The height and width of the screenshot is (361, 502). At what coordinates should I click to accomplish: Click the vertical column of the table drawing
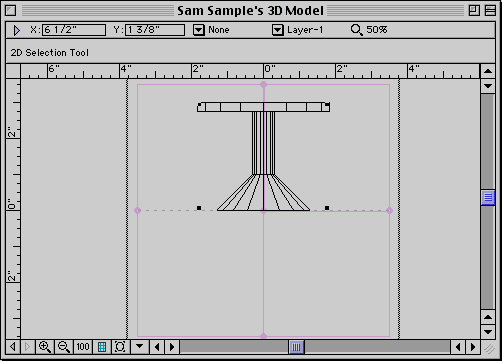coord(263,143)
